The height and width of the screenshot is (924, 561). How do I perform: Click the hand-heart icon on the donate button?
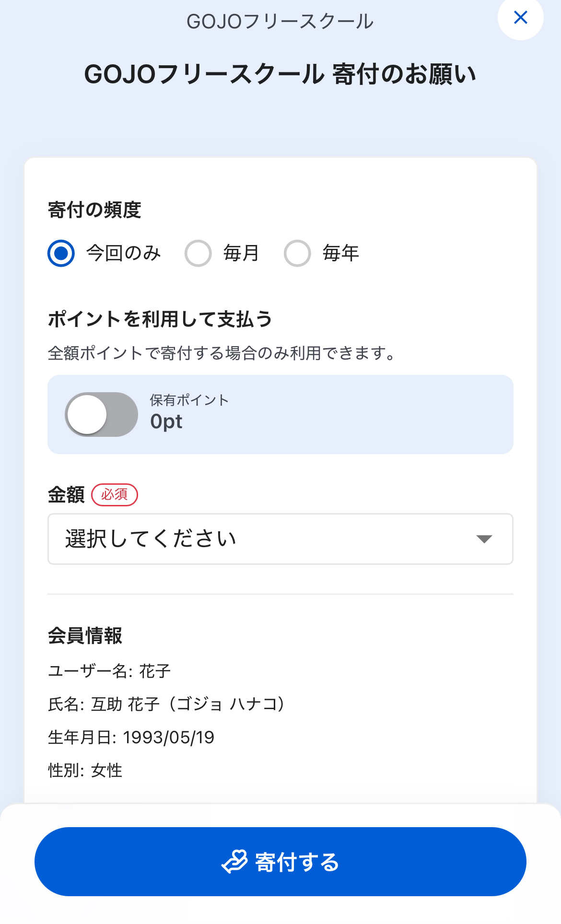234,862
